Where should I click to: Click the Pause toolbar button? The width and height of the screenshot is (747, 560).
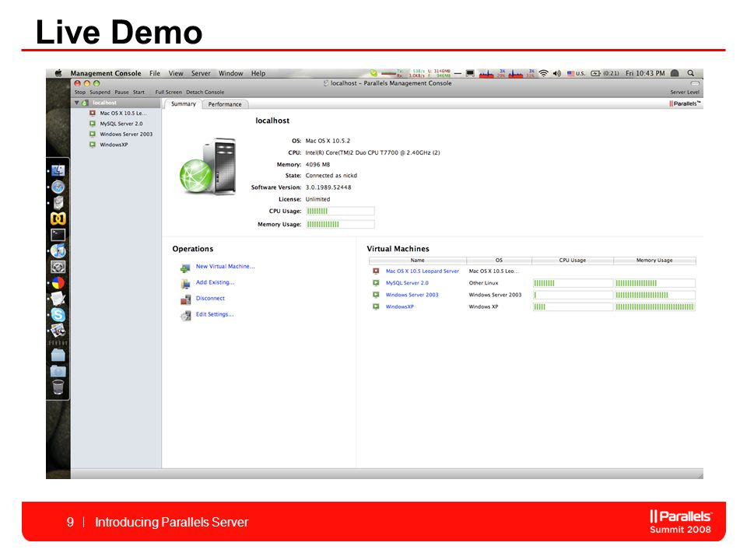[x=121, y=93]
